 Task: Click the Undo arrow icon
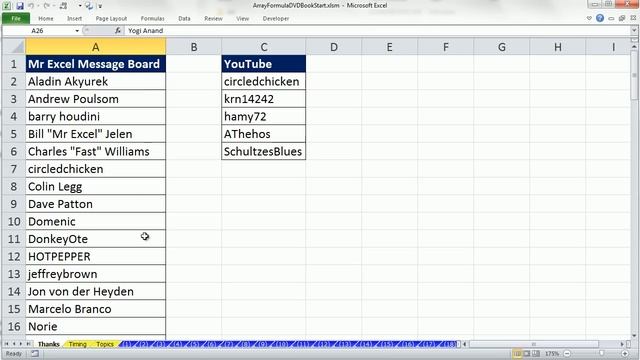(x=31, y=6)
